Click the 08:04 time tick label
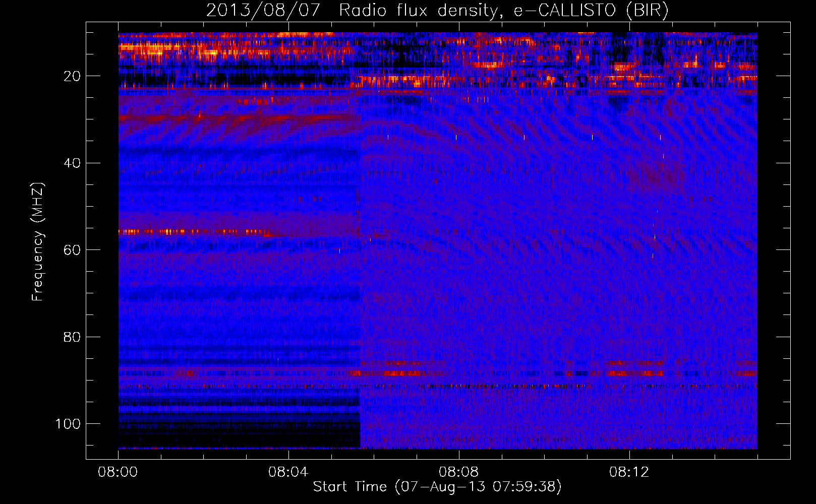The width and height of the screenshot is (816, 504). coord(288,472)
